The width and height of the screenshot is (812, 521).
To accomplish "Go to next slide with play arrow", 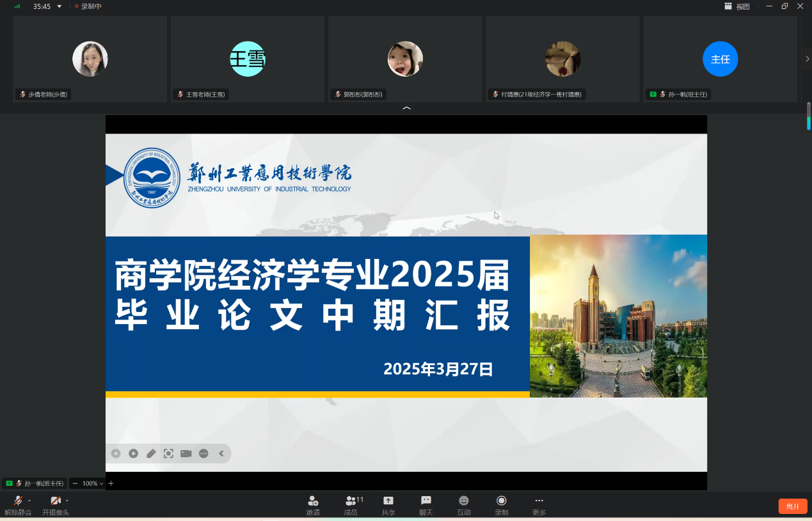I will 133,453.
